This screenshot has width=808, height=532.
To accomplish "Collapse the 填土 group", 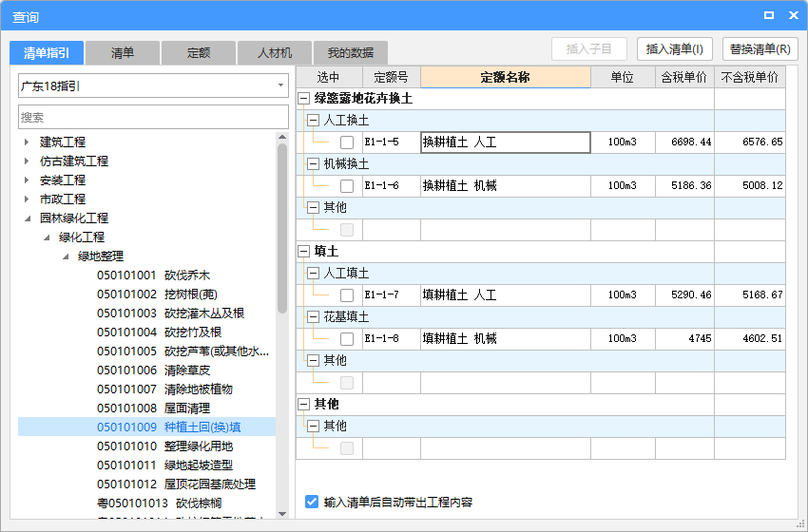I will click(304, 252).
